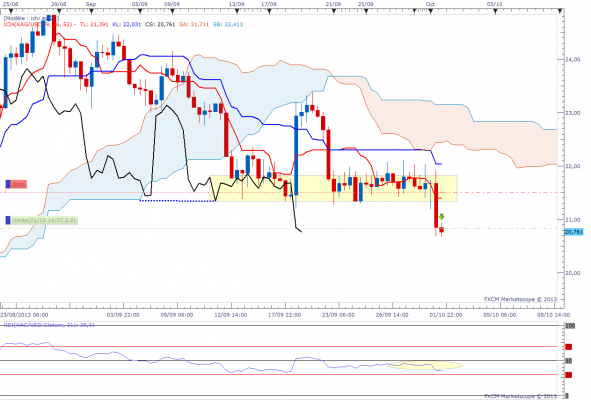The height and width of the screenshot is (400, 591).
Task: Select the latest small red candlestick
Action: pyautogui.click(x=441, y=229)
